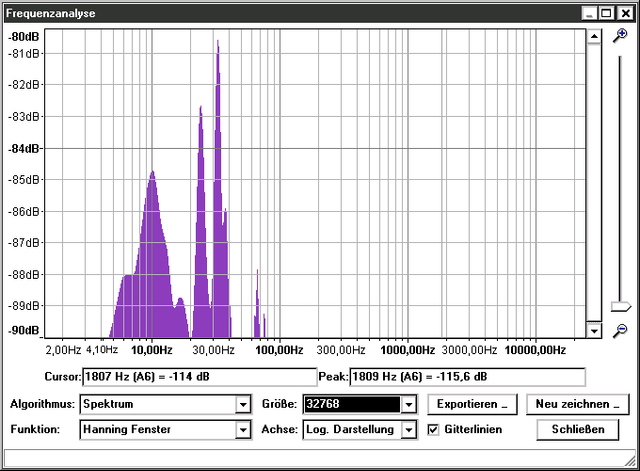Click the Frequenzanalyse title bar text
The width and height of the screenshot is (640, 471).
pyautogui.click(x=51, y=13)
